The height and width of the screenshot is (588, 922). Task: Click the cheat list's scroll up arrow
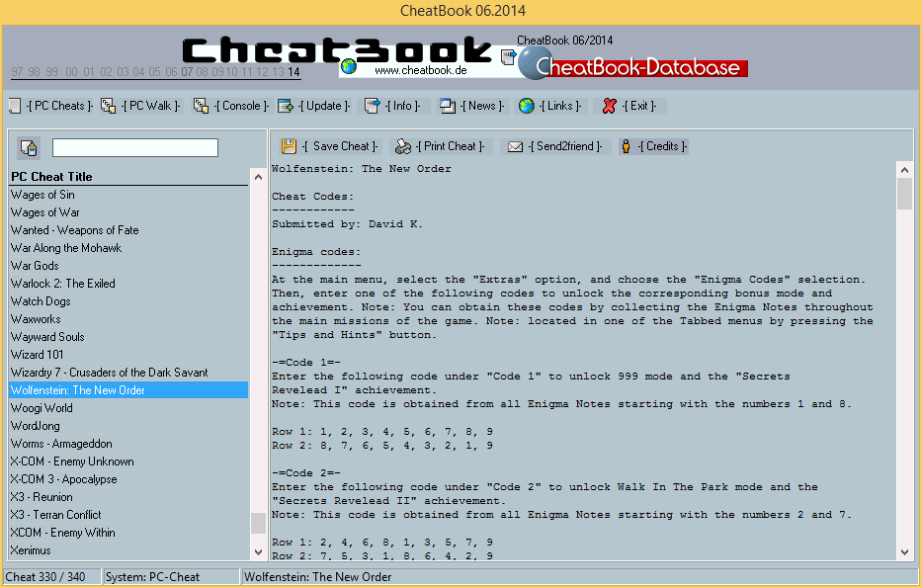click(258, 177)
